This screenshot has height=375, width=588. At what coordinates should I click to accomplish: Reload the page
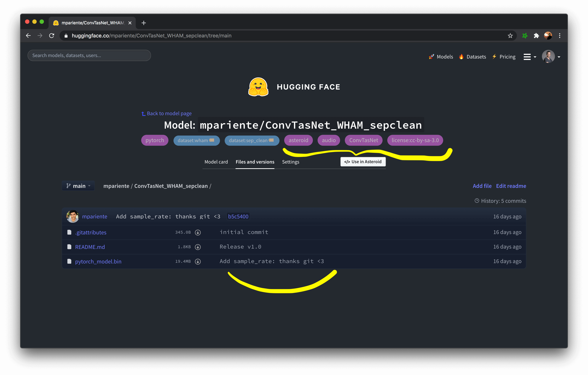pyautogui.click(x=52, y=36)
